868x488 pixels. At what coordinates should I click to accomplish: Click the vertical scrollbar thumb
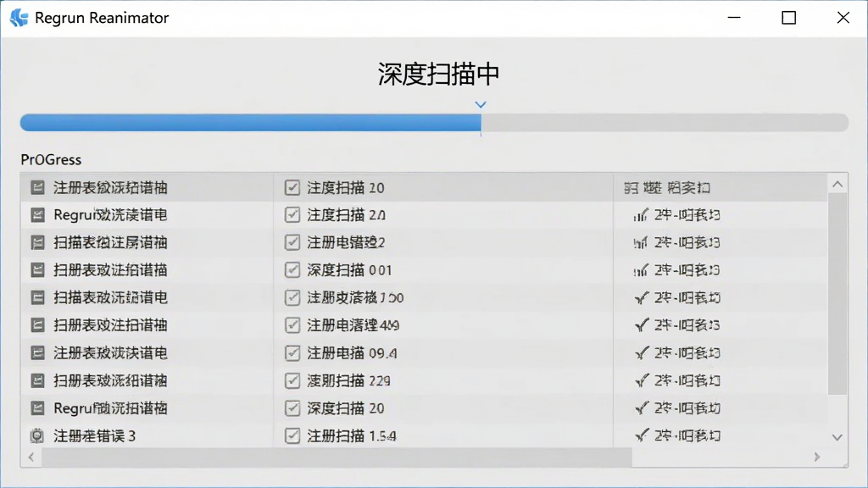pyautogui.click(x=837, y=294)
